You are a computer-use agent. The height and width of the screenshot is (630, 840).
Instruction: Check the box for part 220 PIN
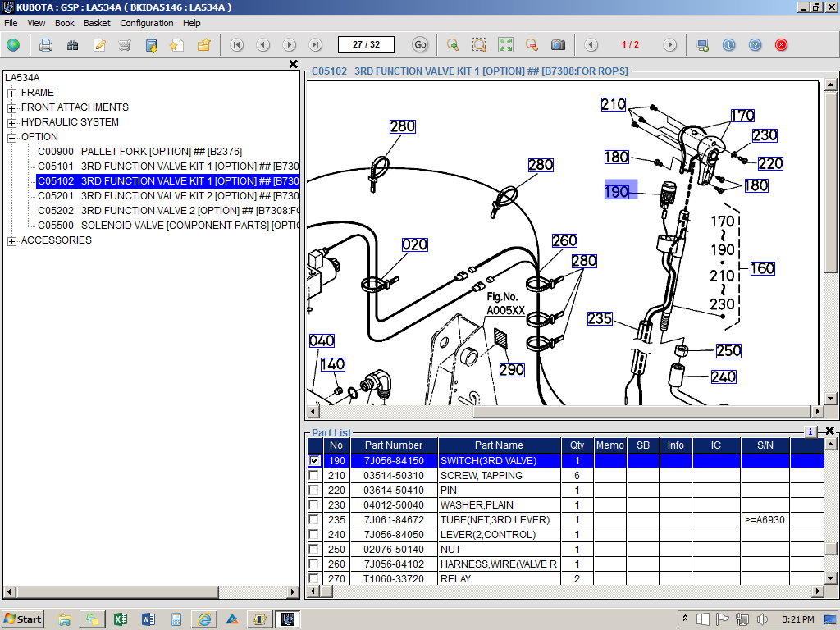point(314,490)
